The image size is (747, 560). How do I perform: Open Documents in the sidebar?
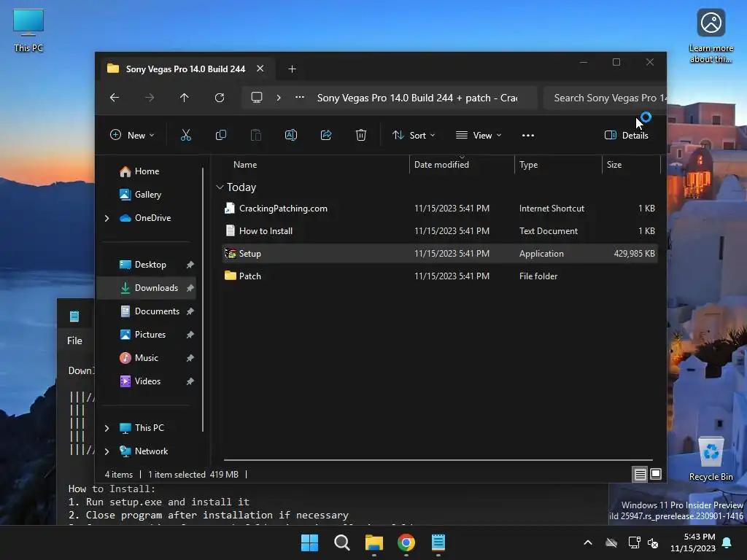coord(146,311)
